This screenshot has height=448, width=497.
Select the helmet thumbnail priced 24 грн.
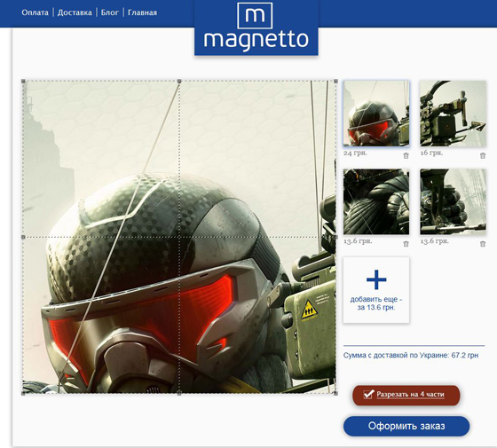376,114
